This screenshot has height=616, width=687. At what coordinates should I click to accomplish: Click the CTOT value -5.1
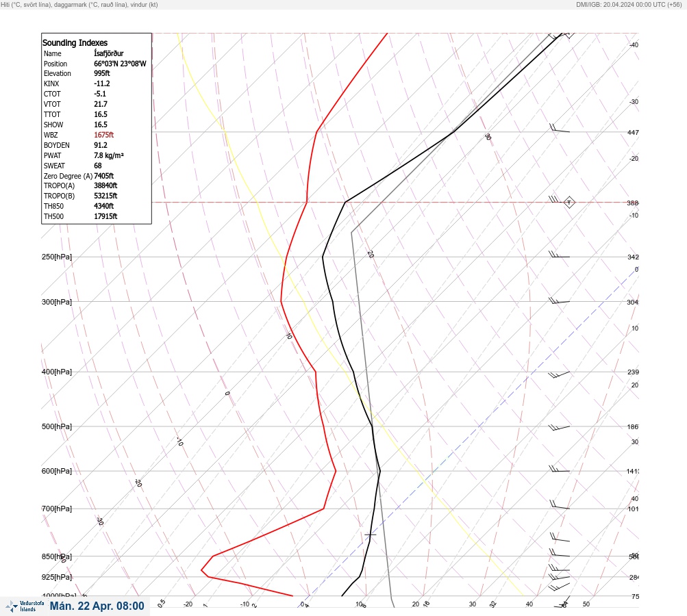100,94
